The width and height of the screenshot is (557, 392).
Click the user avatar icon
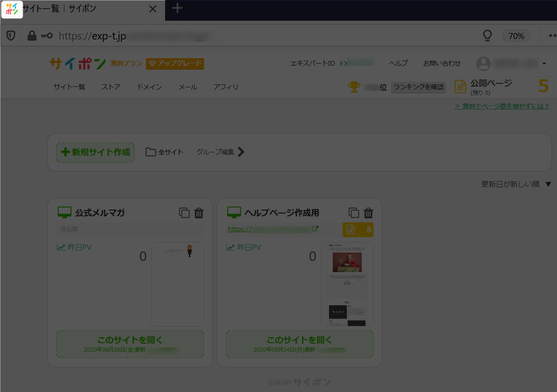(x=484, y=64)
